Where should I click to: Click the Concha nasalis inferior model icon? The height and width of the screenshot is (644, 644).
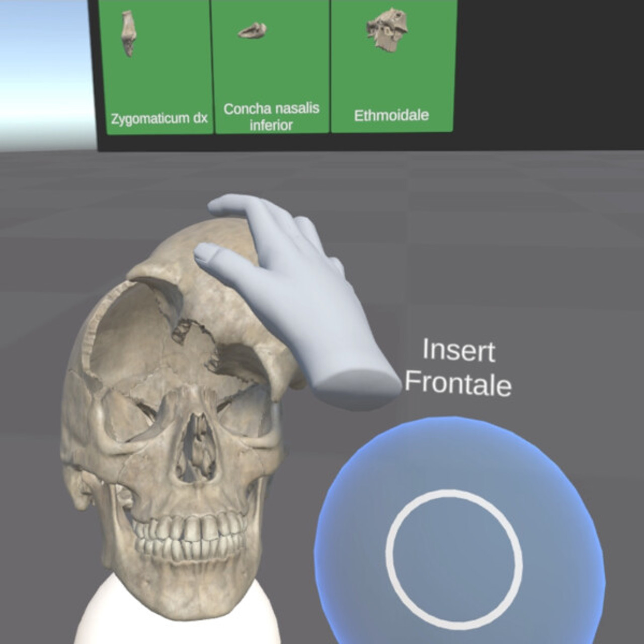click(253, 31)
